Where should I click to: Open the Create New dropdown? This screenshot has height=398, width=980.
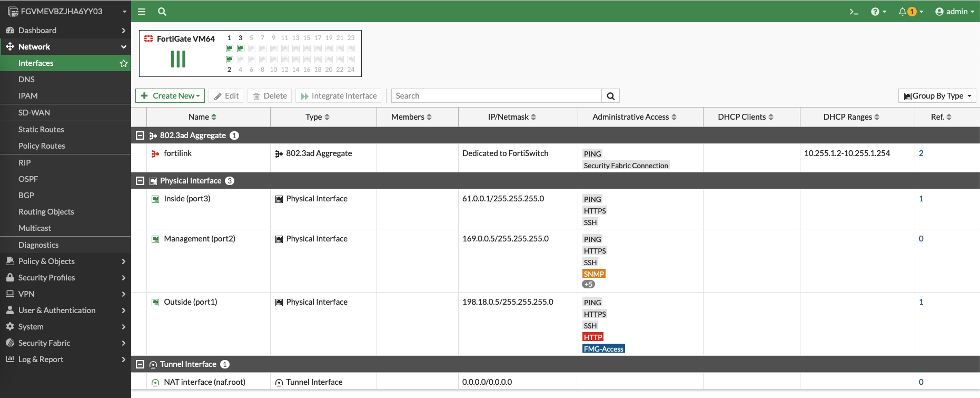[x=171, y=96]
